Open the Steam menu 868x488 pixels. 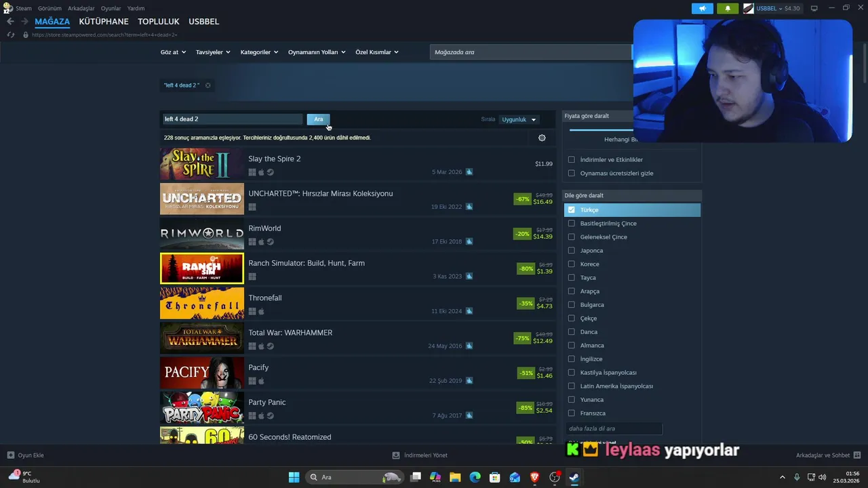point(24,8)
